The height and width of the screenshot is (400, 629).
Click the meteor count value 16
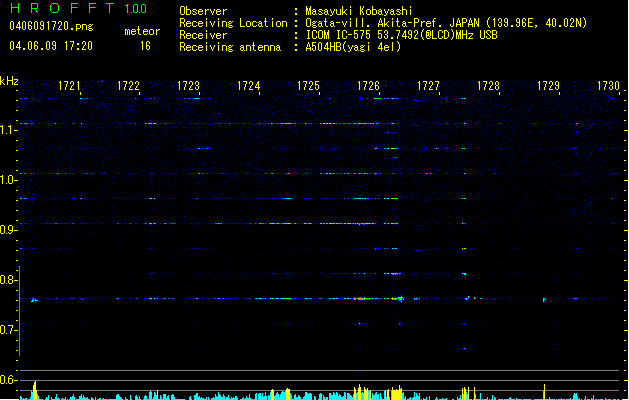point(145,46)
